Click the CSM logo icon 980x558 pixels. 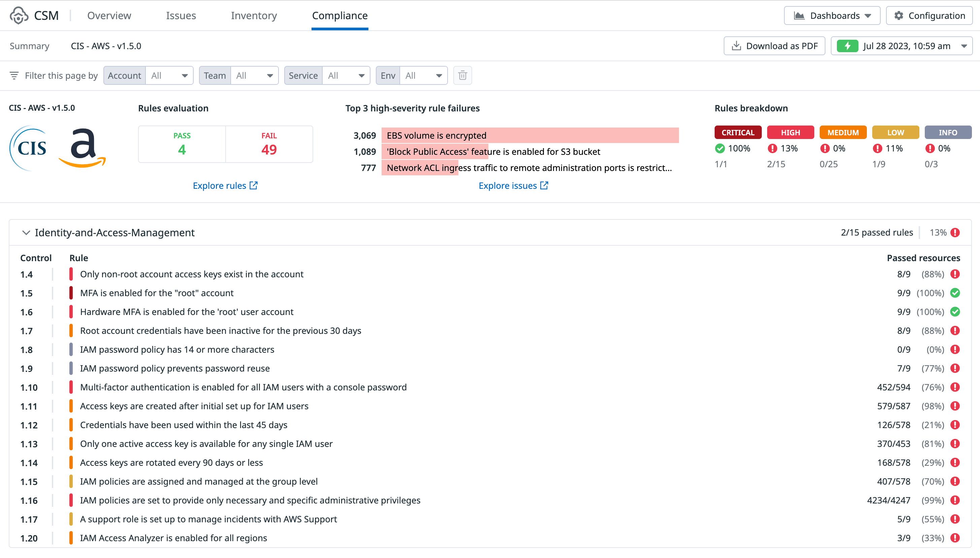tap(19, 15)
